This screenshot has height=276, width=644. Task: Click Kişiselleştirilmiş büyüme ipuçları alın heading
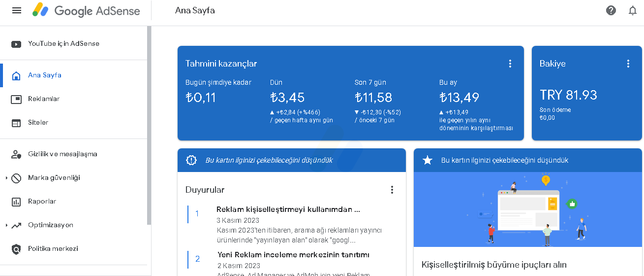[x=494, y=265]
